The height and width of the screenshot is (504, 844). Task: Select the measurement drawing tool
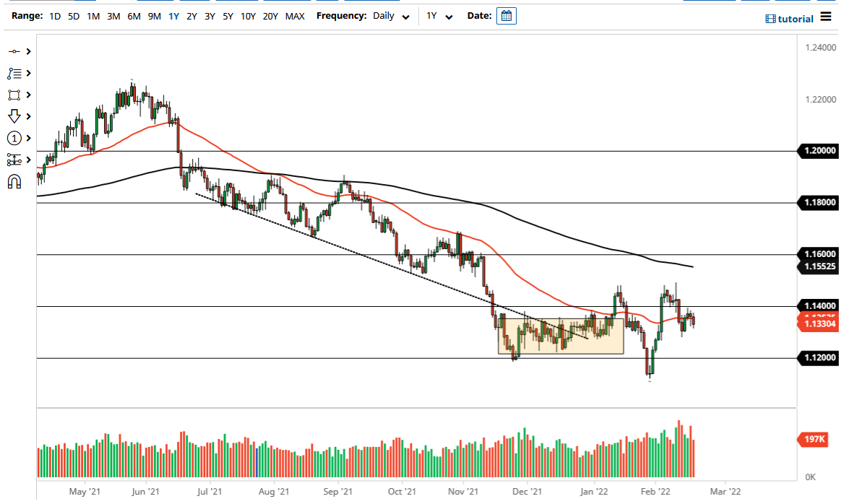14,160
